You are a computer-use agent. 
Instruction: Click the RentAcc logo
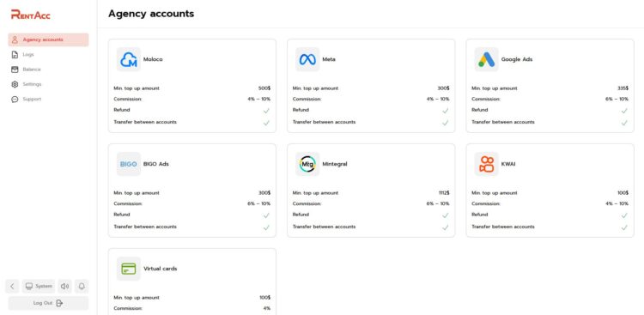pyautogui.click(x=30, y=15)
